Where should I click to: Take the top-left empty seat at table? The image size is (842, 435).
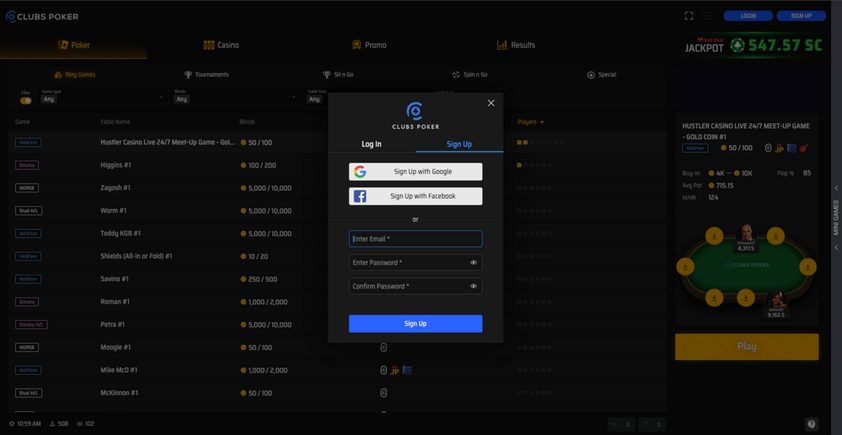tap(714, 236)
